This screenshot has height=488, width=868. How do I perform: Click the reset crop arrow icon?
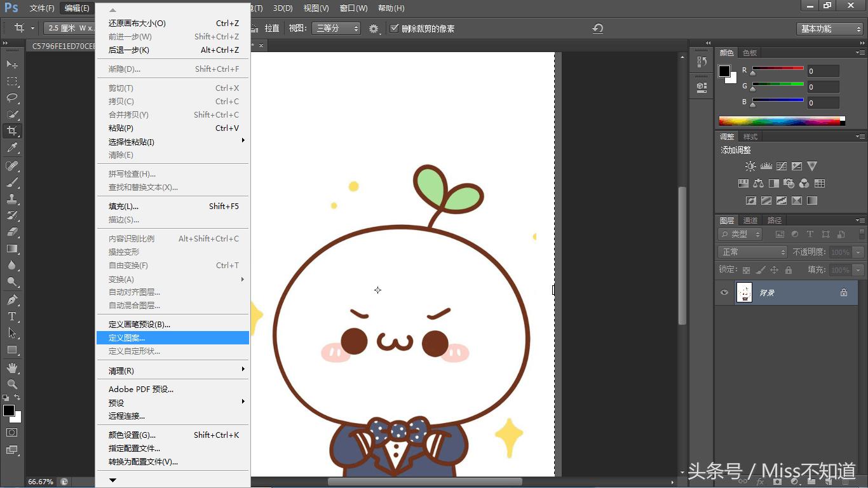(597, 29)
